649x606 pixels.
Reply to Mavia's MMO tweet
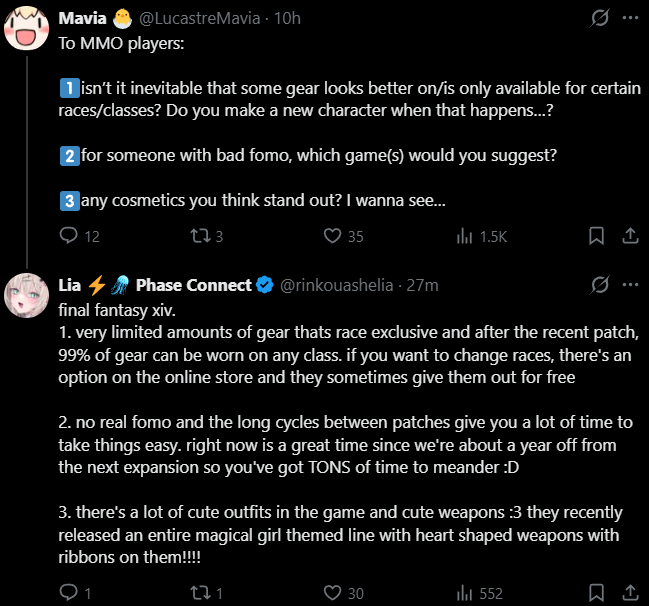(69, 236)
